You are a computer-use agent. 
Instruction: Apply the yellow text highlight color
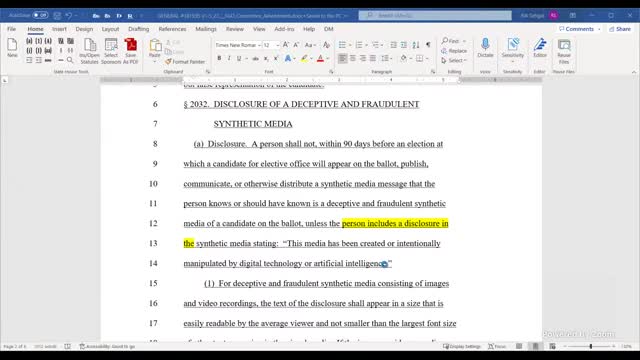click(304, 58)
